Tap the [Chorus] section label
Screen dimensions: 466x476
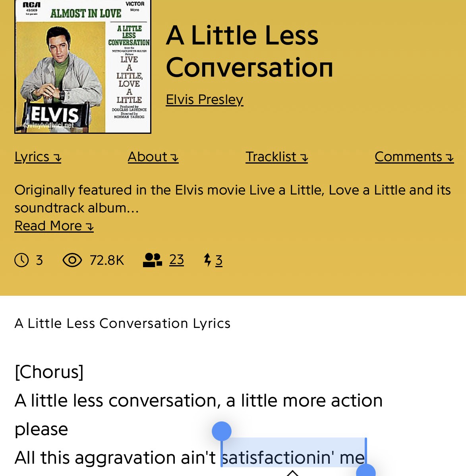[x=49, y=372]
